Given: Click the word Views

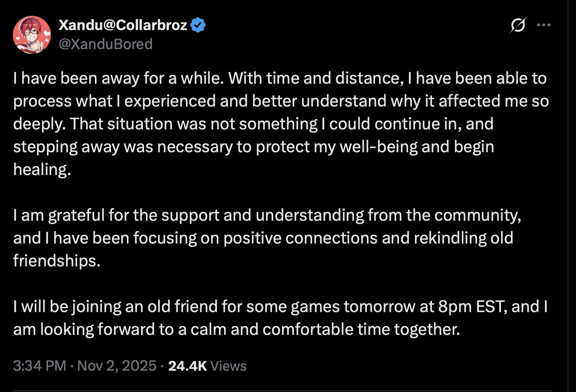Looking at the screenshot, I should (x=229, y=366).
